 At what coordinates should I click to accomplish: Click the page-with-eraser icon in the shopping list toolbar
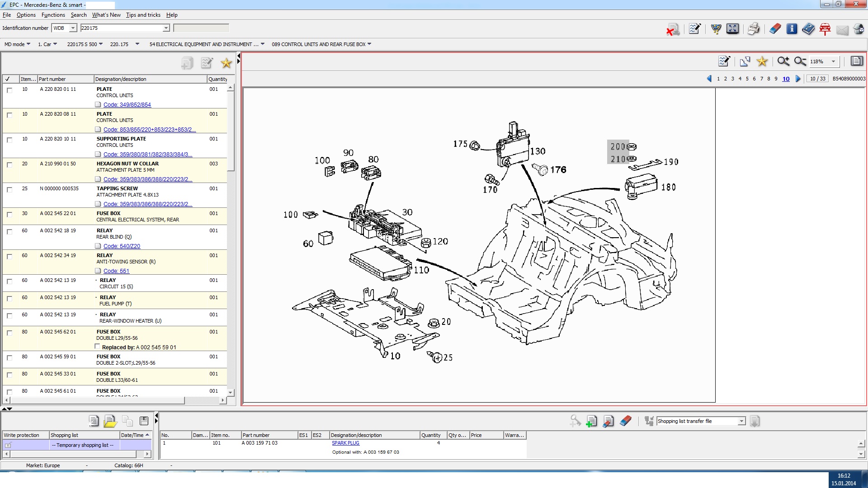[x=608, y=421]
